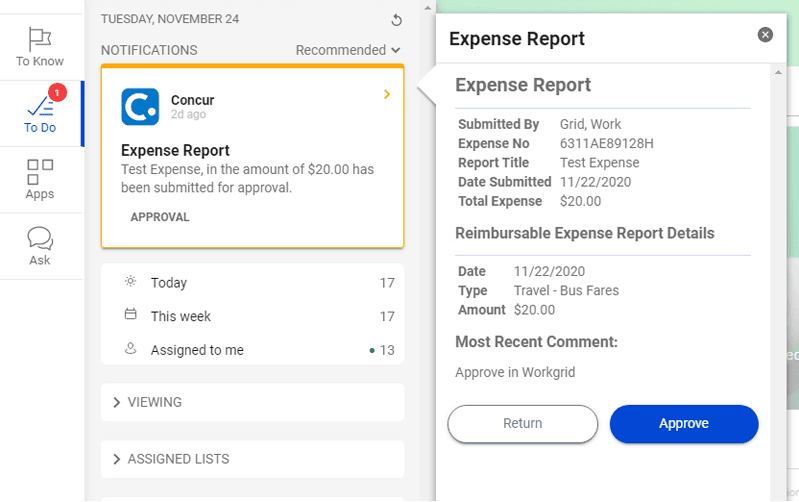Click the person icon beside Assigned to me
799x502 pixels.
[130, 349]
